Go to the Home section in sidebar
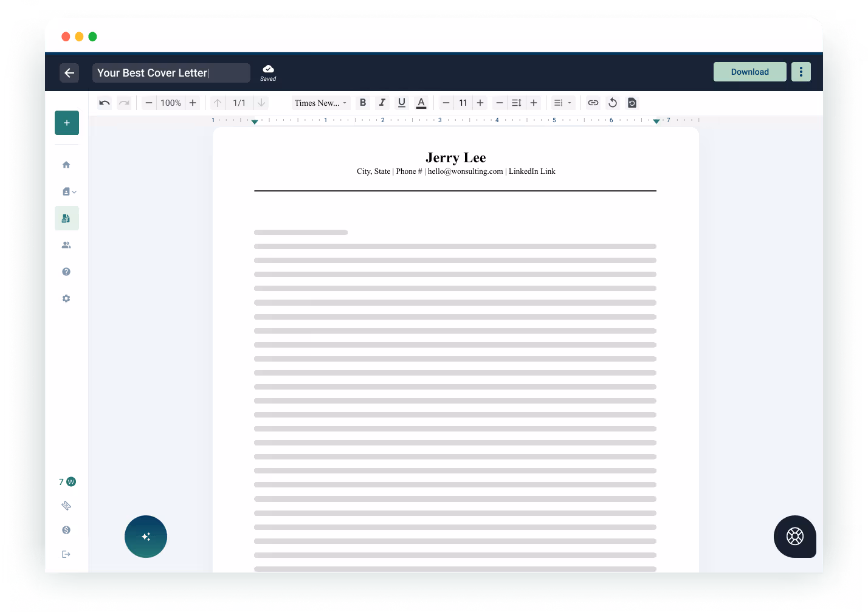Viewport: 868px width, 612px height. coord(66,164)
